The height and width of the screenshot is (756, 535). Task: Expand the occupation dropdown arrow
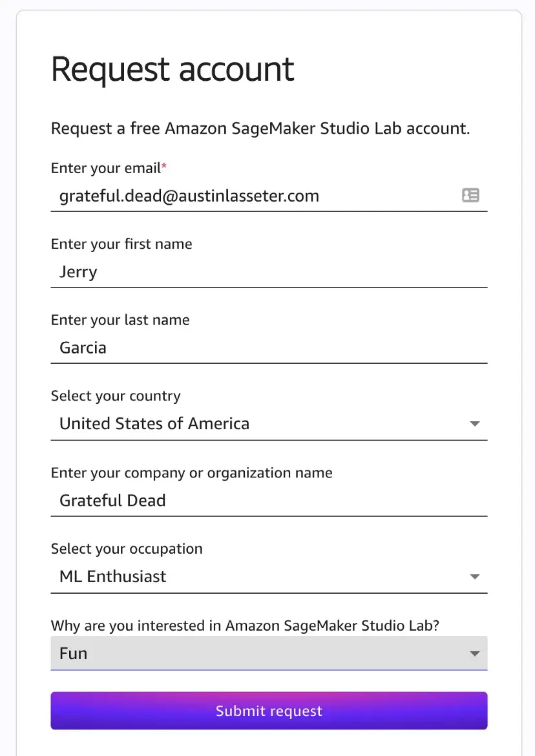coord(475,576)
